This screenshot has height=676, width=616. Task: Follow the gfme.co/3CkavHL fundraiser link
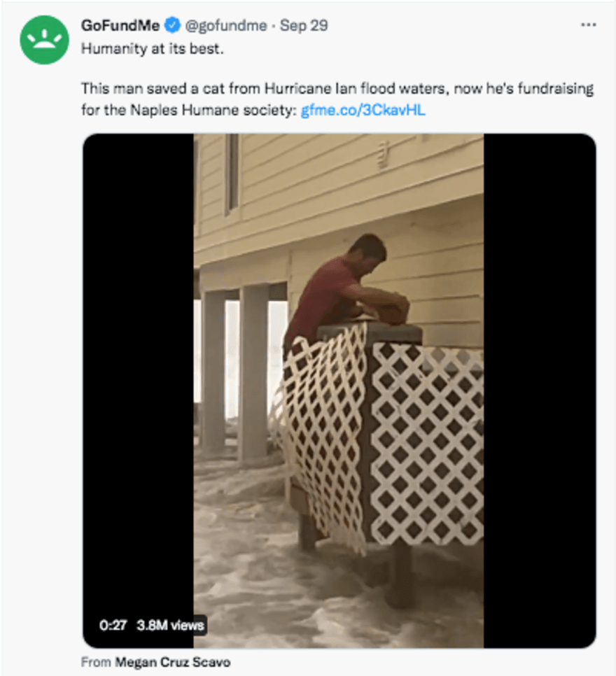click(363, 111)
